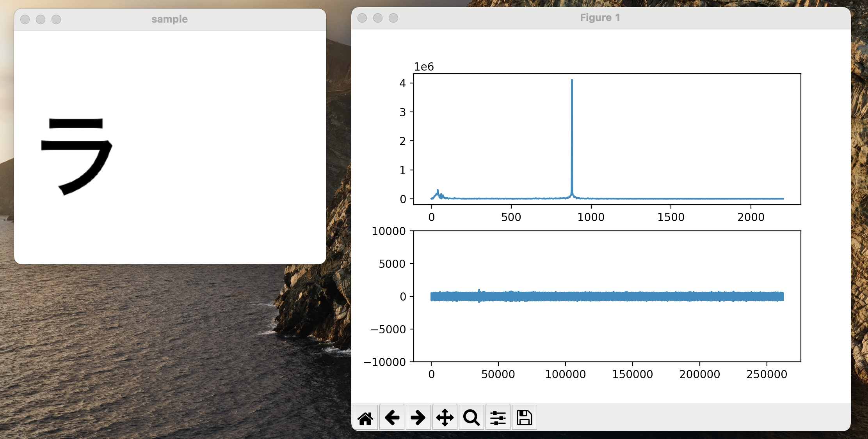Click the 1500 x-axis tick of upper plot
The height and width of the screenshot is (439, 868).
coord(671,217)
